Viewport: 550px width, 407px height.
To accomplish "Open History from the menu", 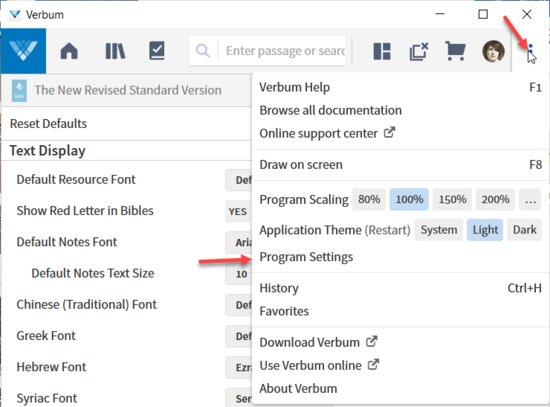I will pos(400,288).
